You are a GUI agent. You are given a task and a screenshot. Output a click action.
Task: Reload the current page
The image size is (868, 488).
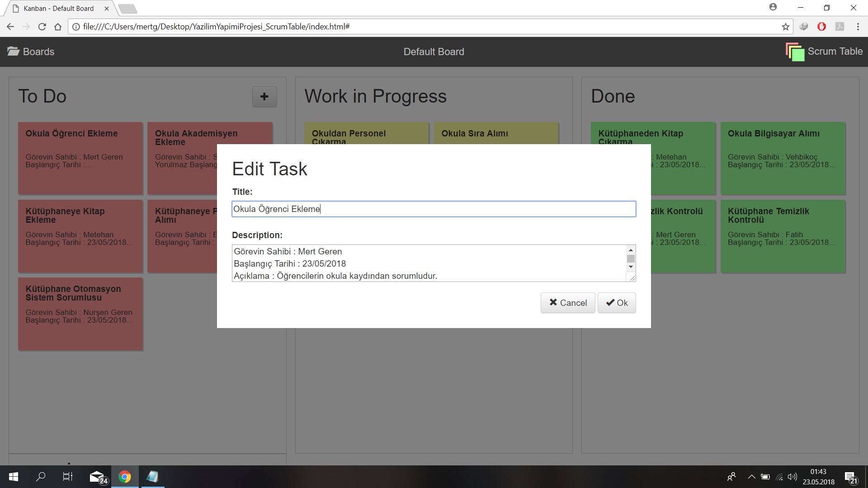click(42, 27)
